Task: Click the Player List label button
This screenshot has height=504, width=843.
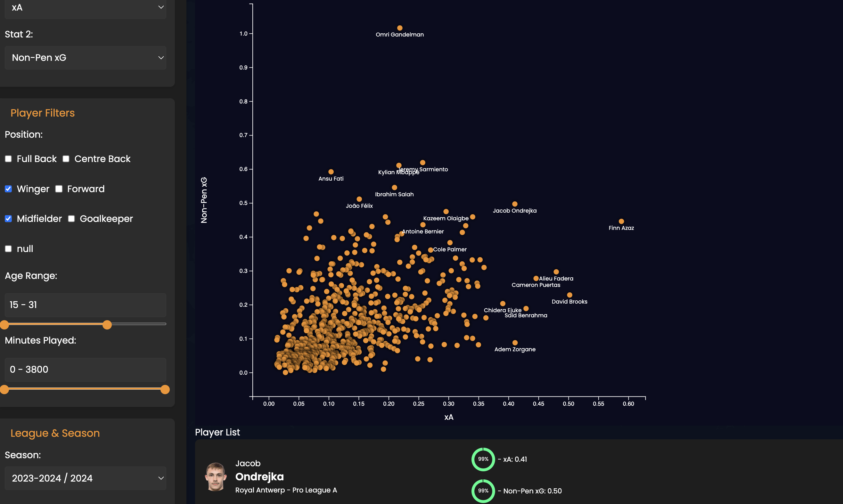Action: pos(218,432)
